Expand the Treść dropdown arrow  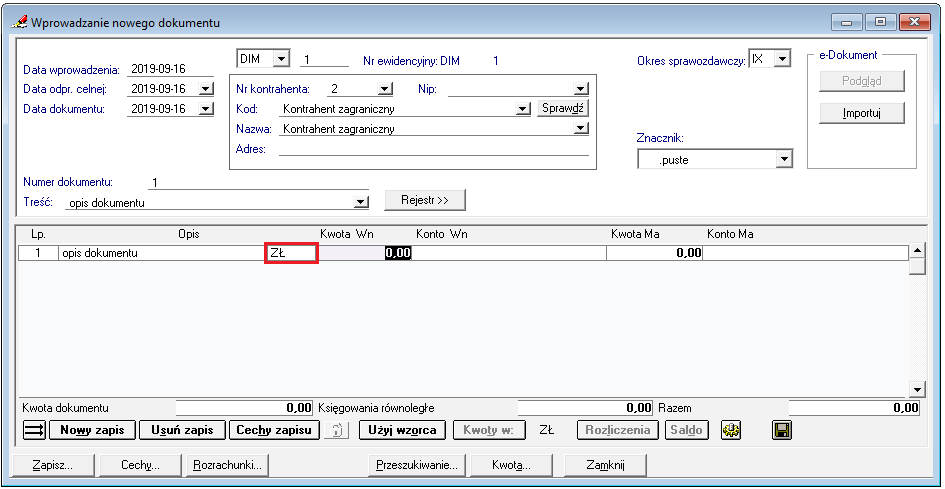click(x=361, y=203)
